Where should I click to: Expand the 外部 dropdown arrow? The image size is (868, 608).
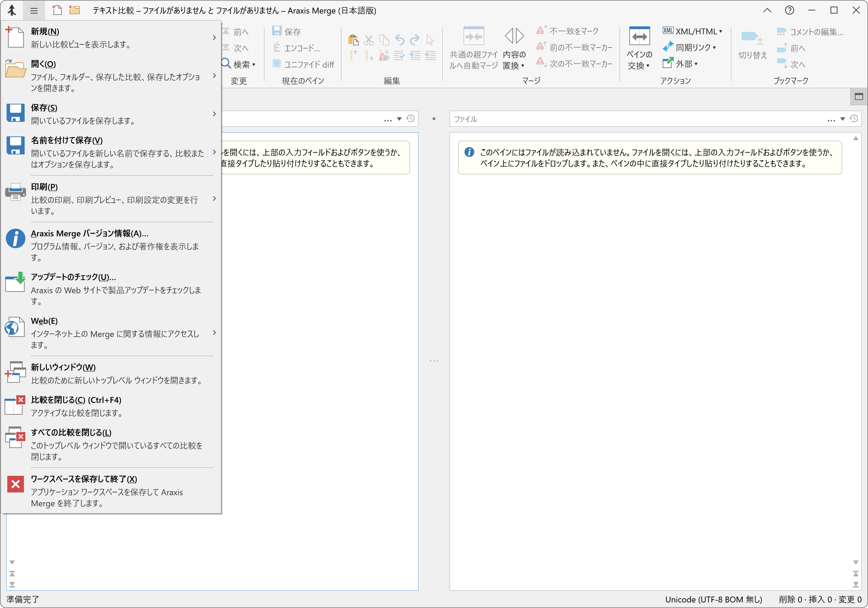pyautogui.click(x=696, y=64)
